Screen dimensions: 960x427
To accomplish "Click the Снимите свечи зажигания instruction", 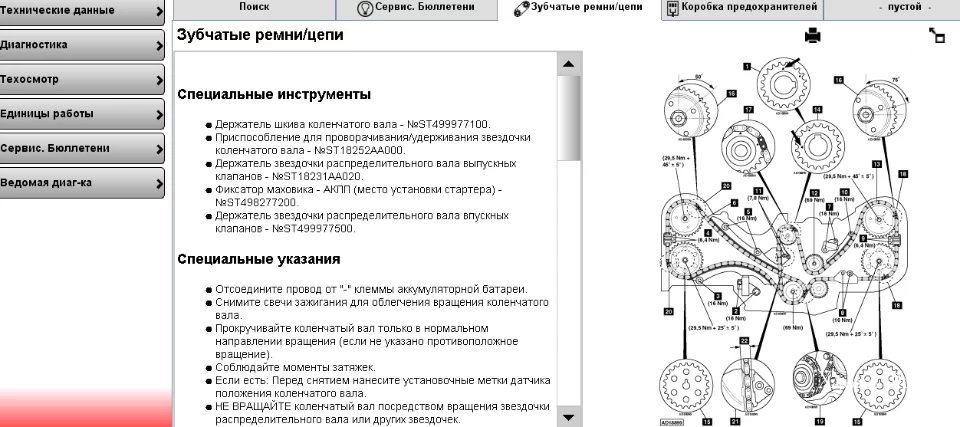I will pyautogui.click(x=382, y=309).
